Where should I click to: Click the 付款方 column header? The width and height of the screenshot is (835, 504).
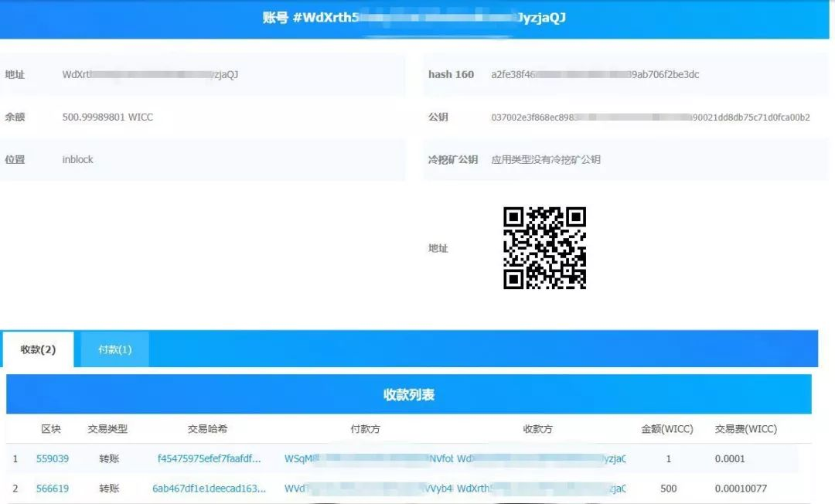pos(365,429)
